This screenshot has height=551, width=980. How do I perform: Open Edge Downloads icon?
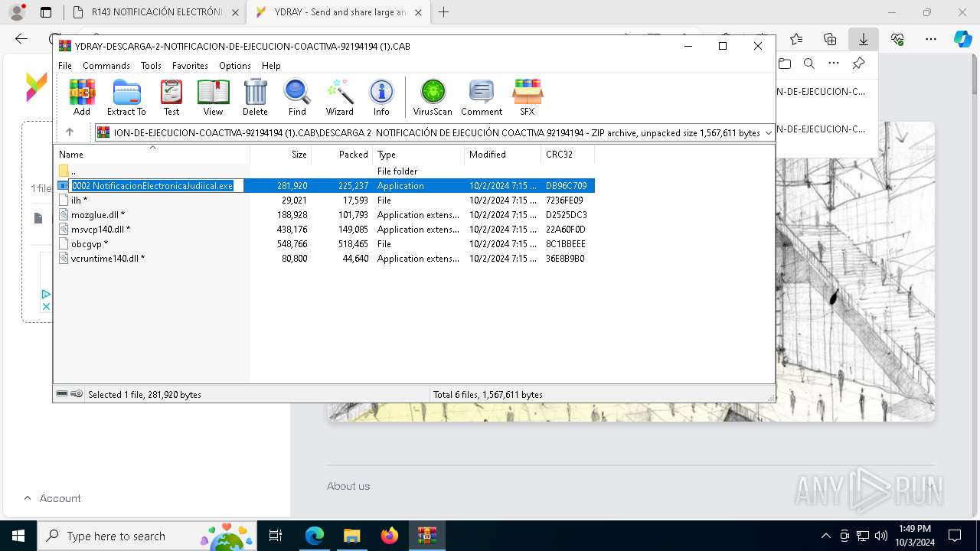tap(864, 39)
